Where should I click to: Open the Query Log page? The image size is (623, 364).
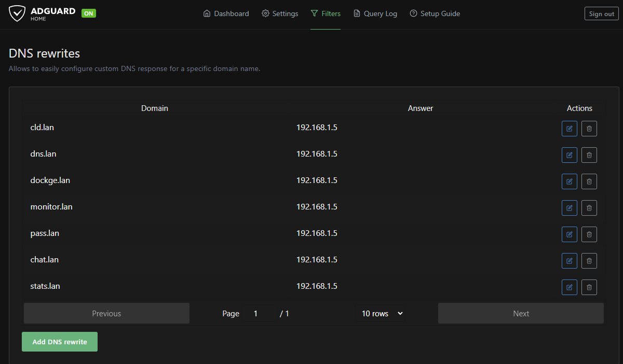[x=375, y=14]
